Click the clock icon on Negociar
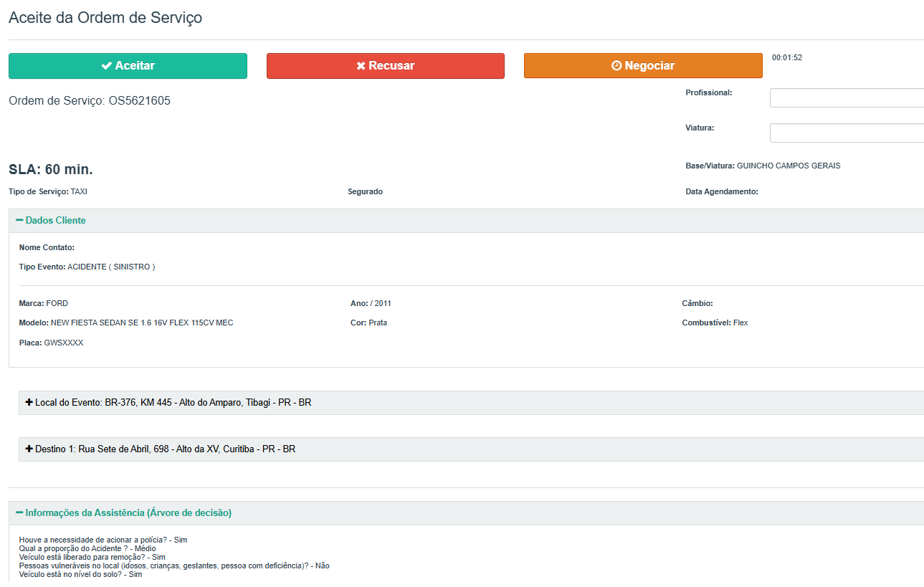The image size is (924, 587). pyautogui.click(x=616, y=66)
